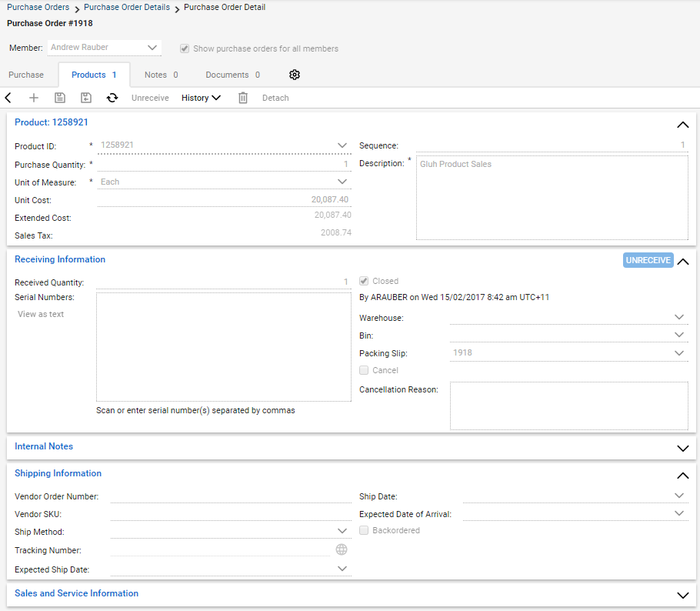Toggle Show purchase orders for all members

(185, 48)
